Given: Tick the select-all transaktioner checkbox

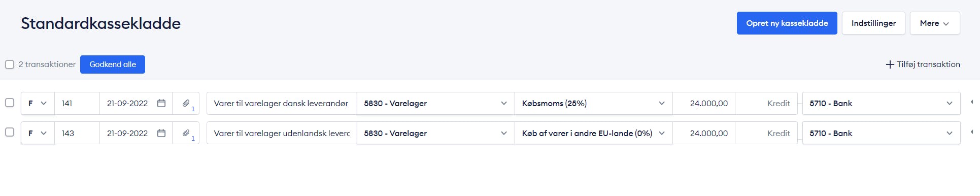Looking at the screenshot, I should (10, 64).
